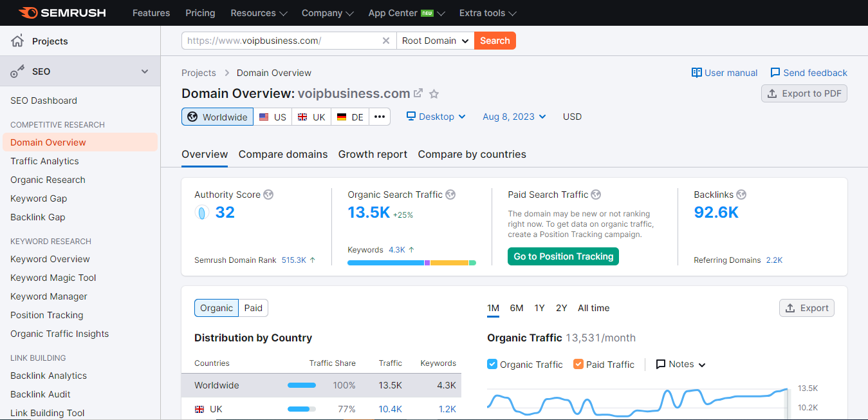Uncheck the Paid Traffic checkbox
The image size is (868, 420).
tap(578, 364)
